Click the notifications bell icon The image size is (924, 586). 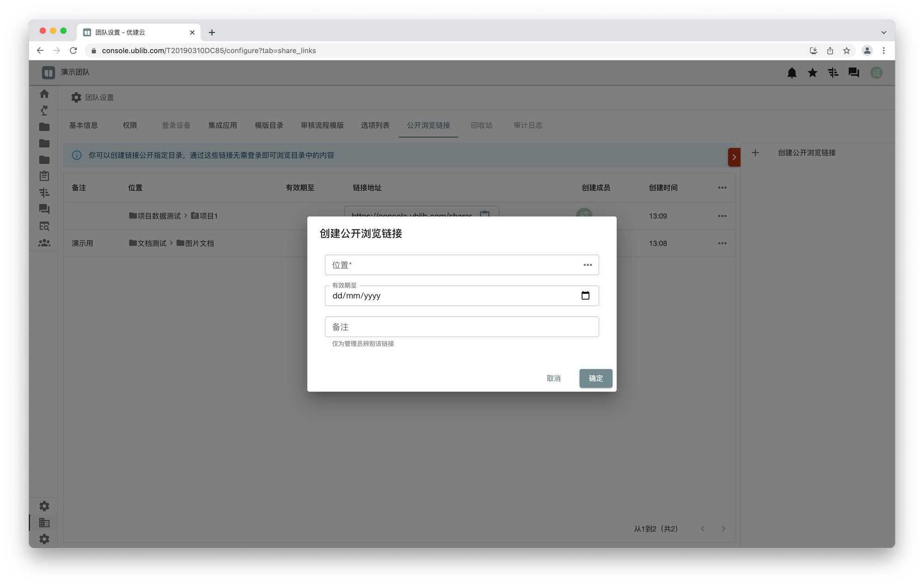[x=792, y=73]
